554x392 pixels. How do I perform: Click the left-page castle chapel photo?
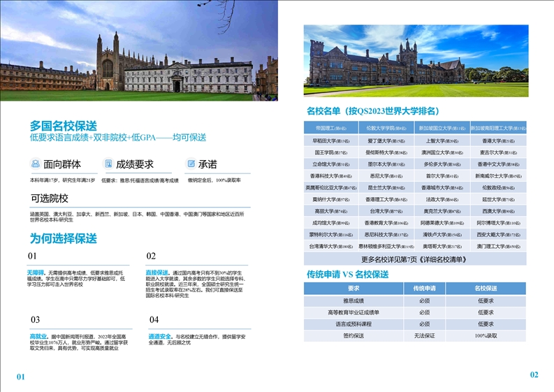pyautogui.click(x=138, y=51)
